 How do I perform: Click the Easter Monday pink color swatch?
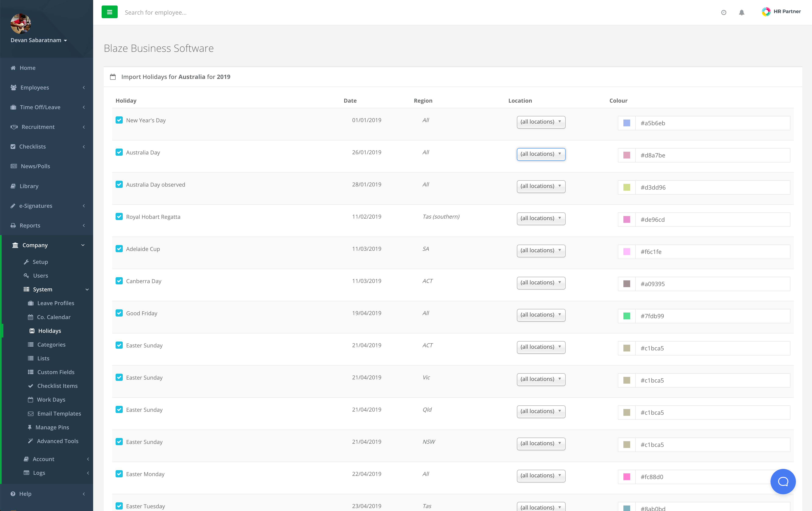coord(627,477)
